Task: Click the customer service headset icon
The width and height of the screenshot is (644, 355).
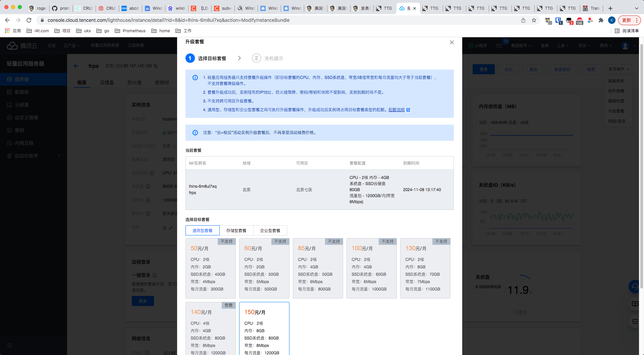Action: click(x=635, y=286)
